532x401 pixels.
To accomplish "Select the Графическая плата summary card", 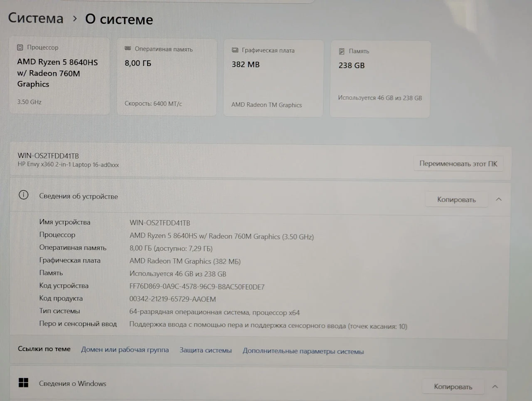I will pos(273,78).
